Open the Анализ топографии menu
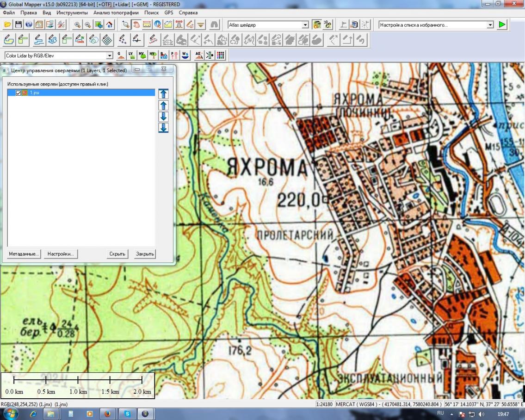The height and width of the screenshot is (420, 525). [117, 12]
